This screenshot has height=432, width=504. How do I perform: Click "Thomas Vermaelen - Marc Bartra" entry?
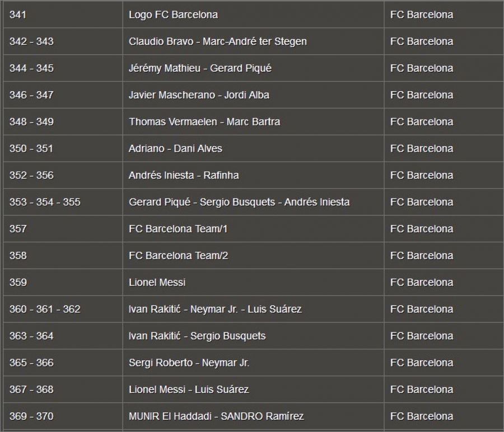(204, 122)
